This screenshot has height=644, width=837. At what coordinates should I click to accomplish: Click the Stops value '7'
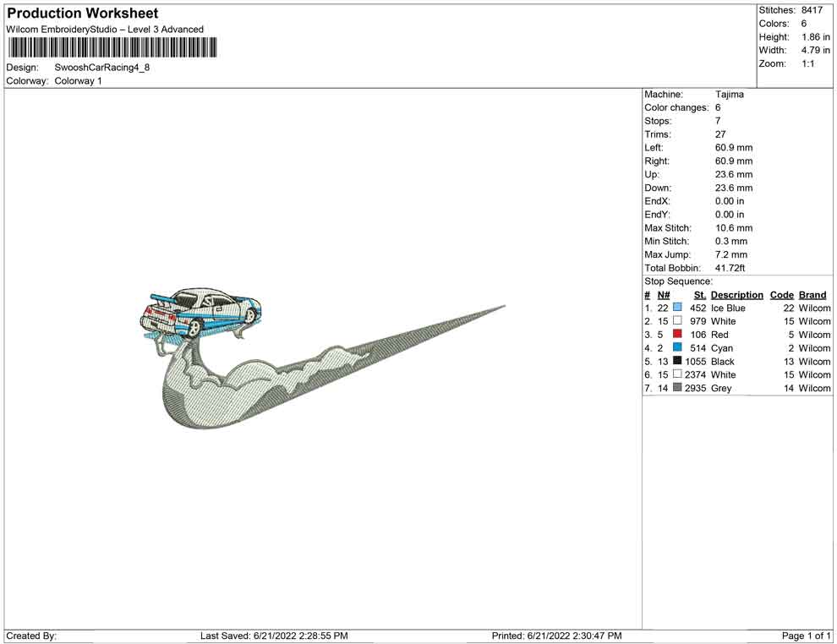718,121
